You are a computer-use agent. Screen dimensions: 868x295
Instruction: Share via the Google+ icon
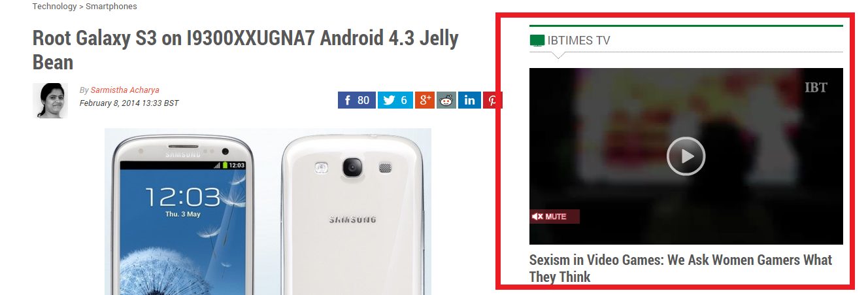tap(425, 100)
